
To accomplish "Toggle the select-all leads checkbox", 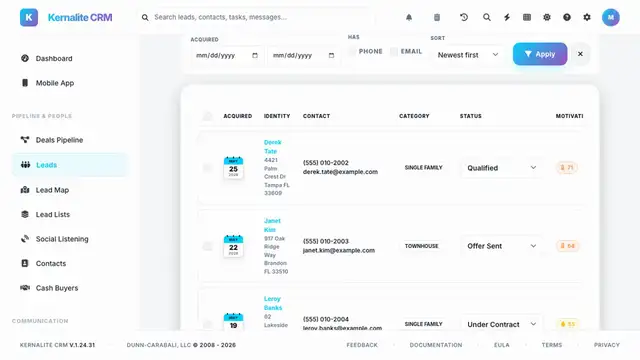I will [207, 116].
